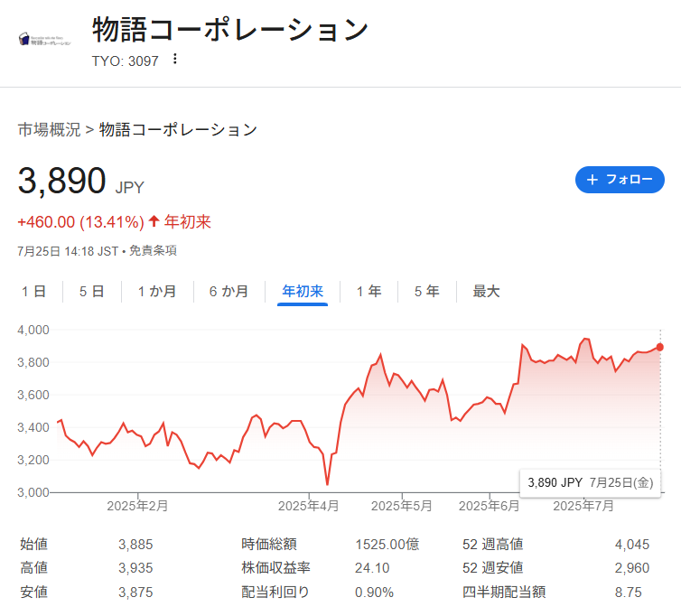Click the 2025年4月 axis label
The width and height of the screenshot is (681, 616).
[308, 506]
